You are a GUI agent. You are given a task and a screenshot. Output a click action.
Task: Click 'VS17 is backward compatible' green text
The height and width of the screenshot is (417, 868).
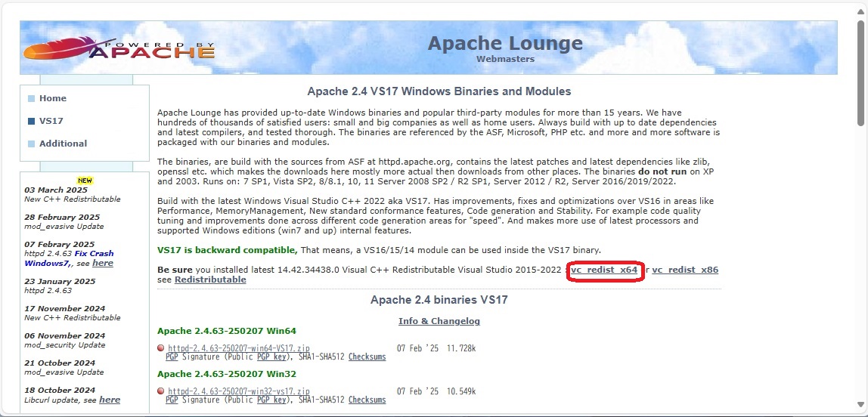[228, 250]
